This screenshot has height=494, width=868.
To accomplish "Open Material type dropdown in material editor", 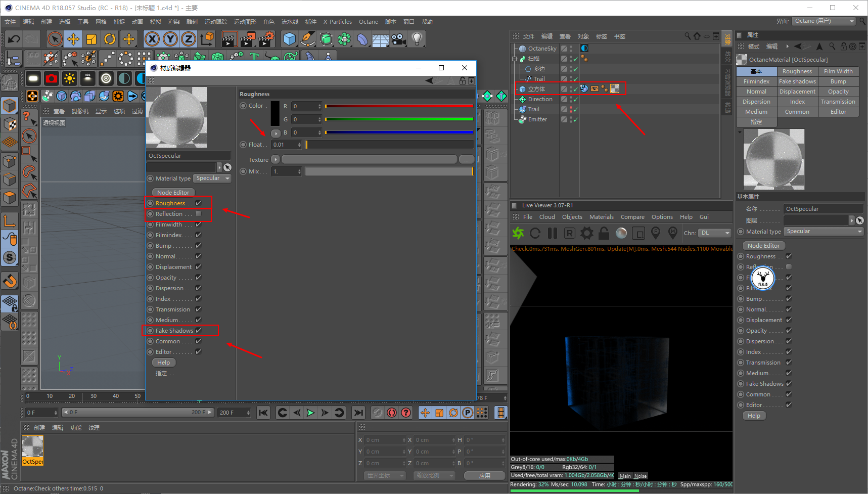I will (213, 178).
